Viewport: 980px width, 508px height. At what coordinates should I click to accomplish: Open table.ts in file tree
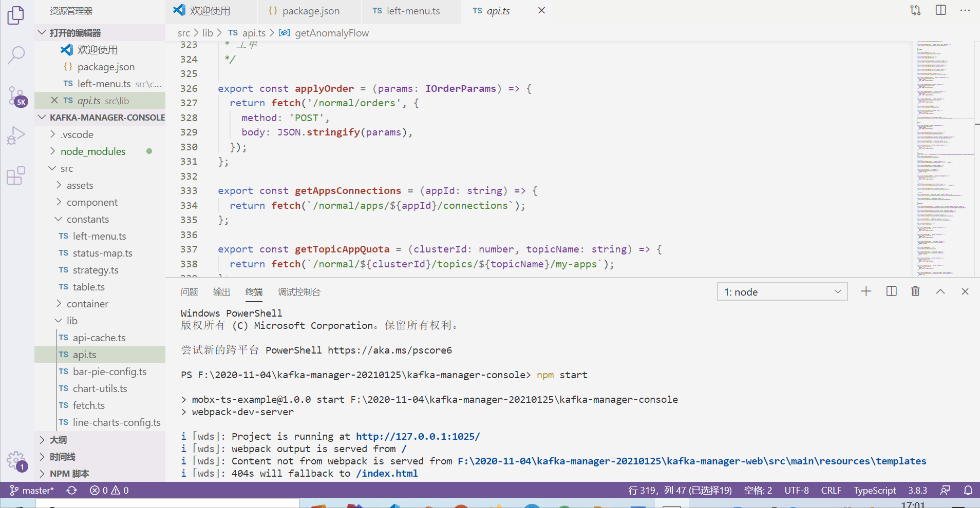[x=100, y=287]
